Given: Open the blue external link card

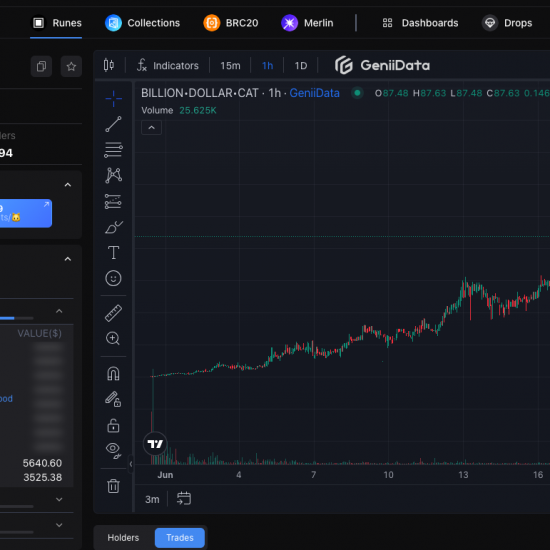Looking at the screenshot, I should click(25, 213).
